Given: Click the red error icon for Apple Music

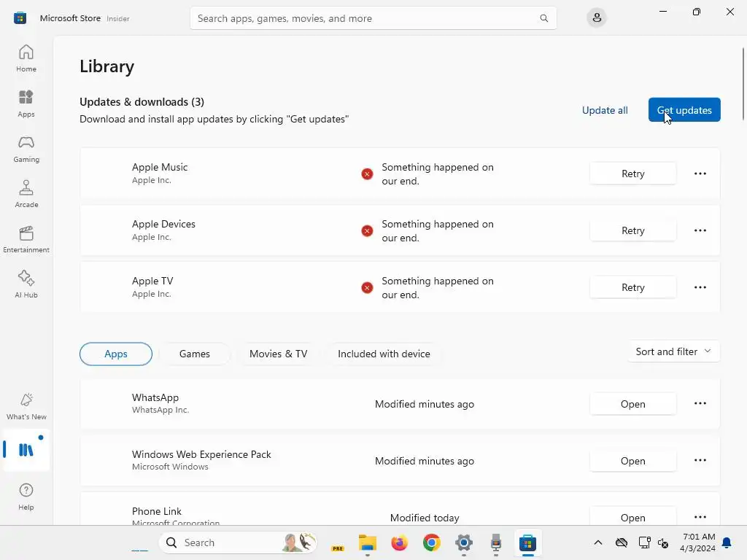Looking at the screenshot, I should point(367,174).
